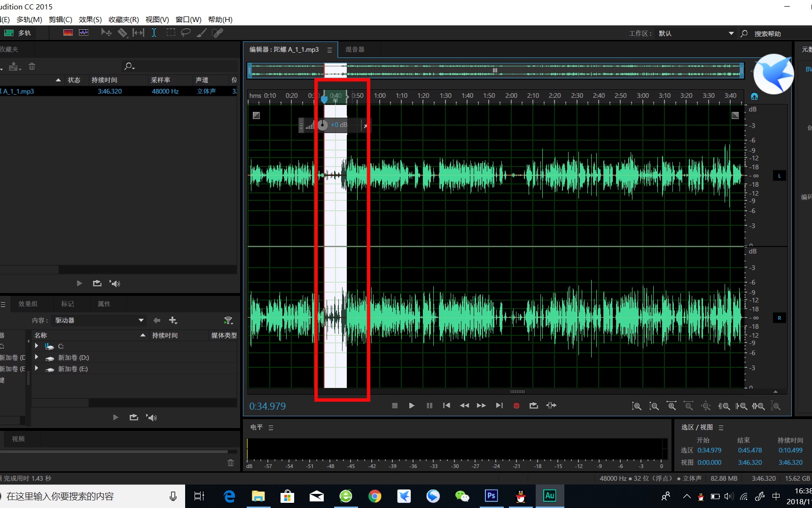Screen dimensions: 812x508
Task: Select the Razor tool
Action: click(123, 33)
